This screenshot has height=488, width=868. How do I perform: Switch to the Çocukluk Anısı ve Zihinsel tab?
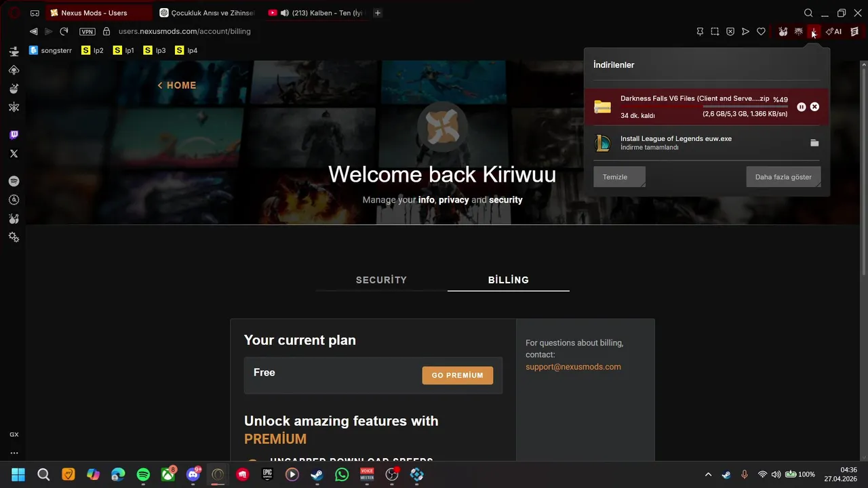208,13
